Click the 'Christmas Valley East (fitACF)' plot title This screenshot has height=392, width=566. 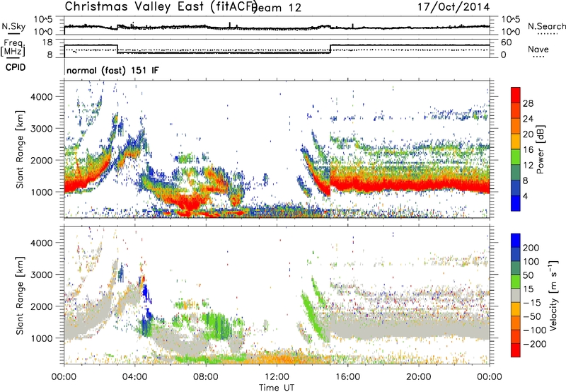point(161,6)
